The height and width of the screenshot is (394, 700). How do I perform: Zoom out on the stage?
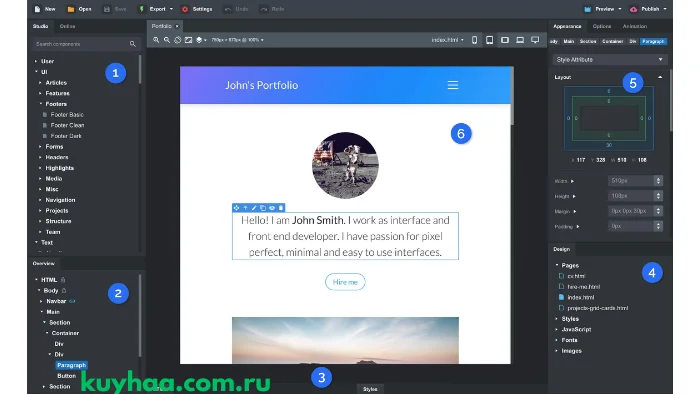click(167, 40)
